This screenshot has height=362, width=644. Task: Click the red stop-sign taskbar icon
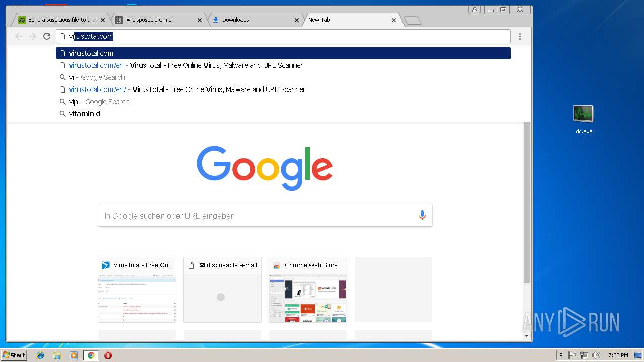[x=108, y=355]
